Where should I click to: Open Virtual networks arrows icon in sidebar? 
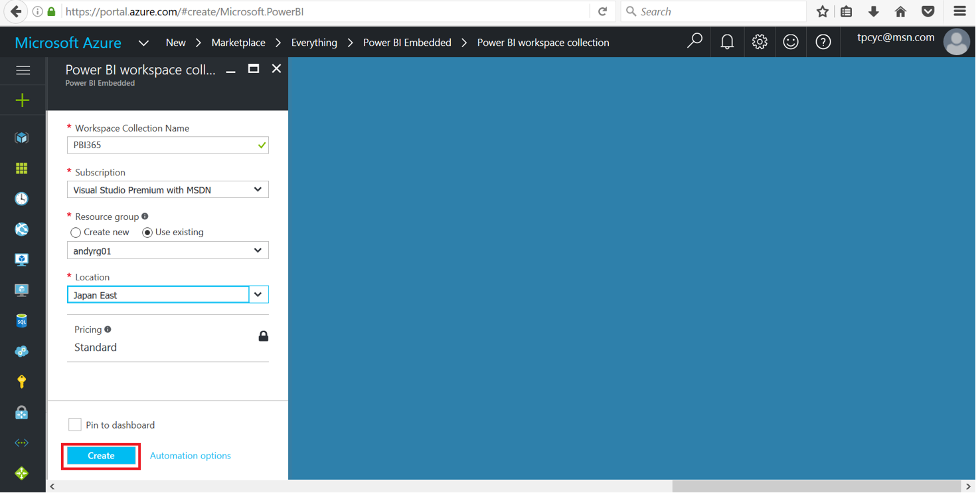pos(22,443)
